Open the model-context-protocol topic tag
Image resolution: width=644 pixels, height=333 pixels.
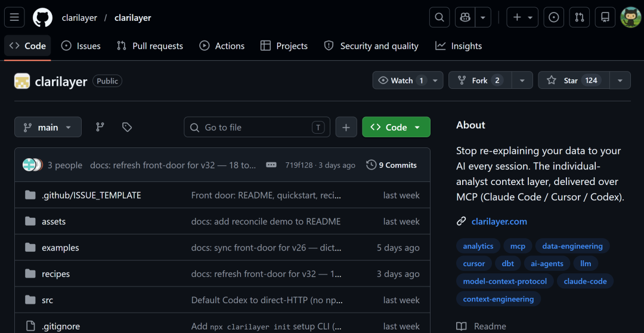pos(505,282)
